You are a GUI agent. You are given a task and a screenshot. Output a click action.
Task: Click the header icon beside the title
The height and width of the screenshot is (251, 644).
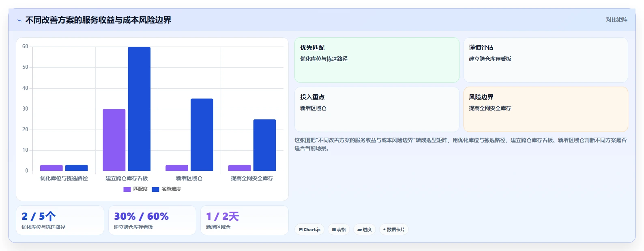click(19, 20)
